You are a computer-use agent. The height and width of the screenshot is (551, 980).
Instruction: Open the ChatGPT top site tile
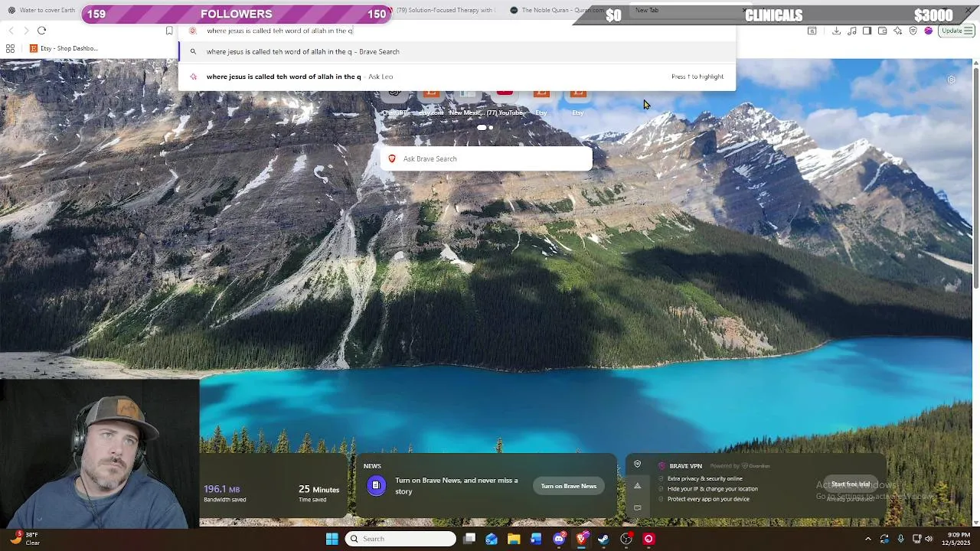(x=395, y=101)
